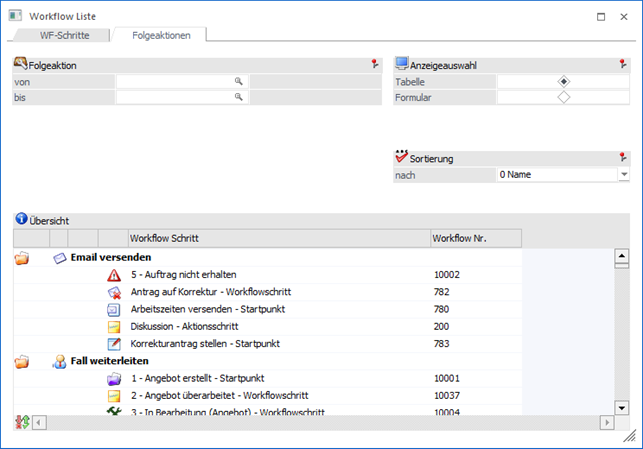Click the pin icon in Folgeaktion header
643x449 pixels.
pos(375,64)
